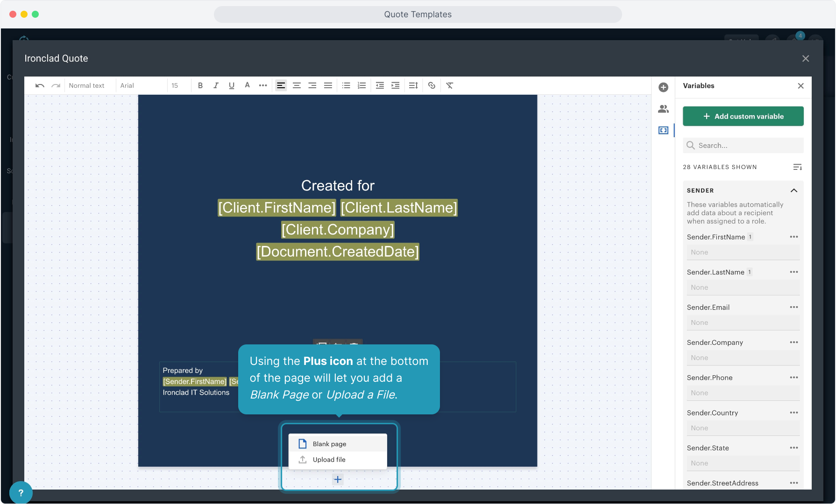
Task: Toggle bold formatting
Action: [200, 85]
